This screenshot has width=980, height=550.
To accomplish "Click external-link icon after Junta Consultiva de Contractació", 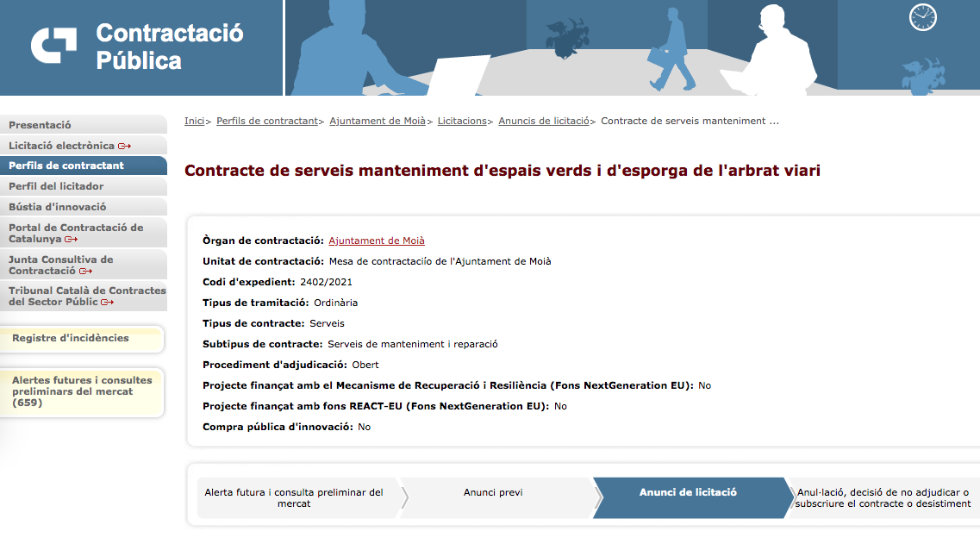I will 85,272.
